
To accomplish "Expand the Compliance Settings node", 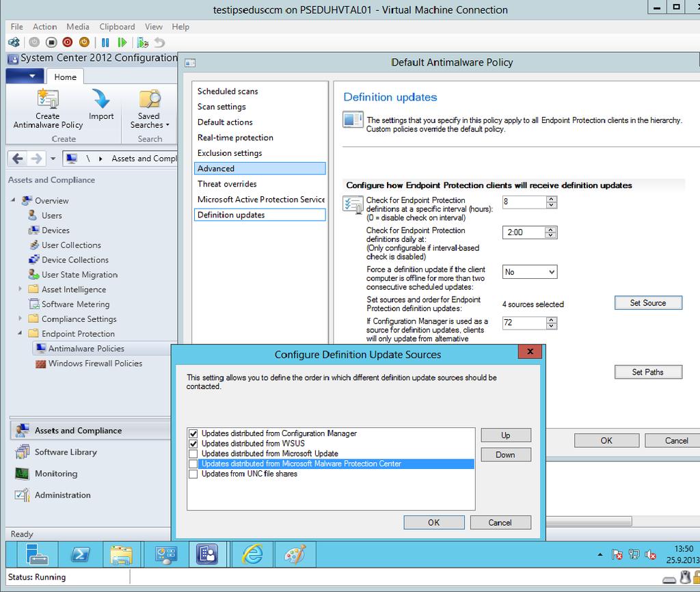I will coord(20,319).
